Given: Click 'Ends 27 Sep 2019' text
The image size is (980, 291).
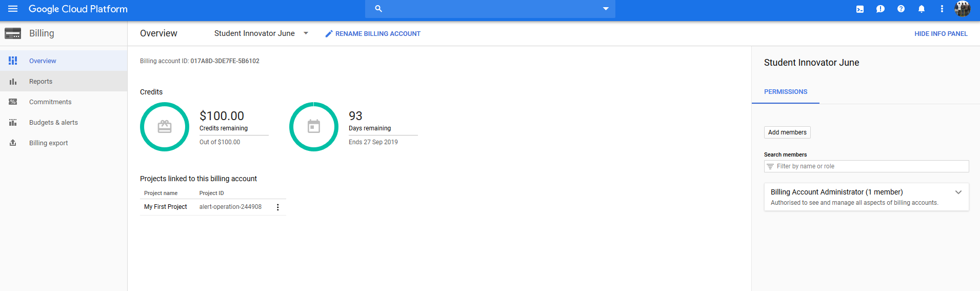Looking at the screenshot, I should click(x=373, y=142).
